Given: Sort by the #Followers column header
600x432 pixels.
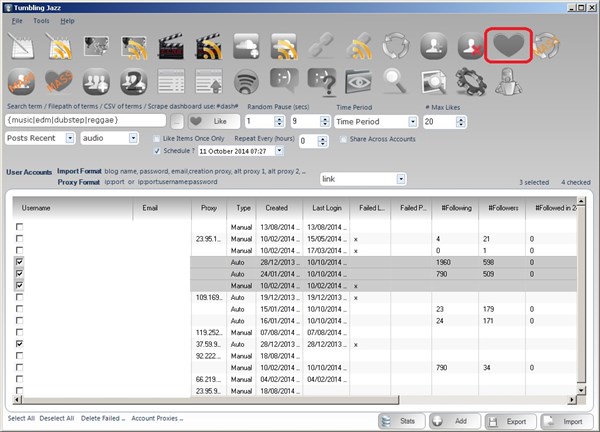Looking at the screenshot, I should (502, 208).
